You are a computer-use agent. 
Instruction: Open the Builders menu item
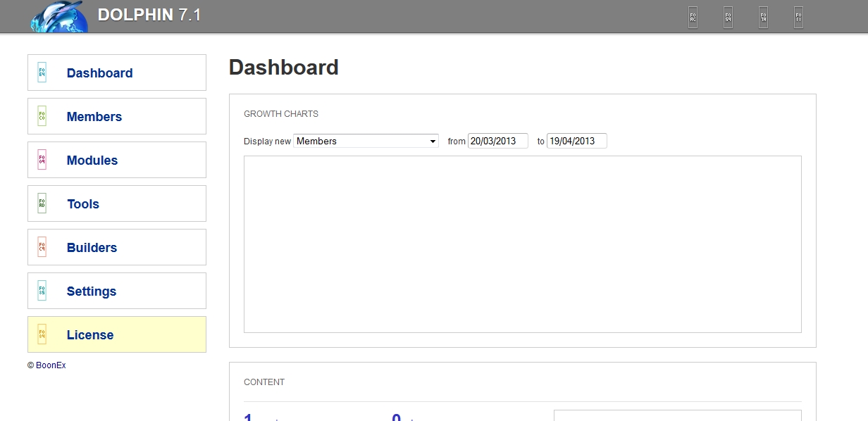(x=117, y=247)
